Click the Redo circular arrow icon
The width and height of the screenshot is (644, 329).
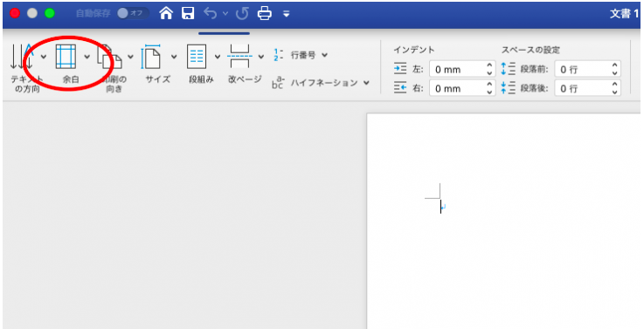click(242, 14)
